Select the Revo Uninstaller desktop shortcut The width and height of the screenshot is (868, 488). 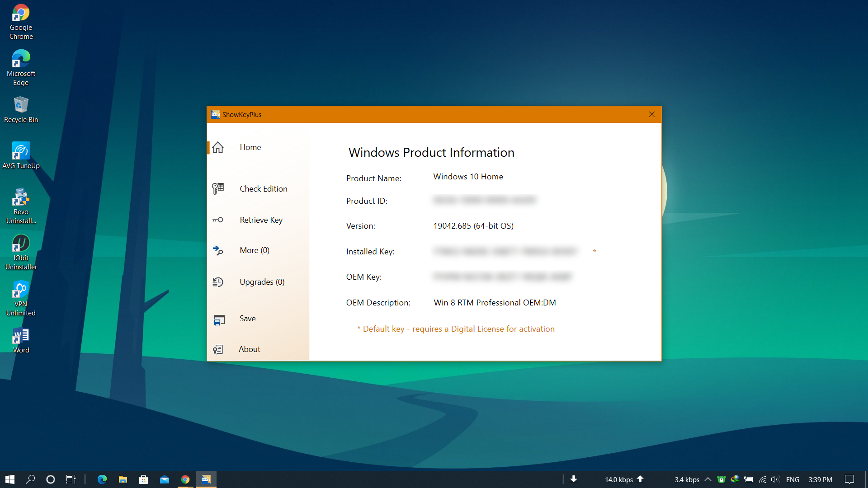pyautogui.click(x=21, y=206)
